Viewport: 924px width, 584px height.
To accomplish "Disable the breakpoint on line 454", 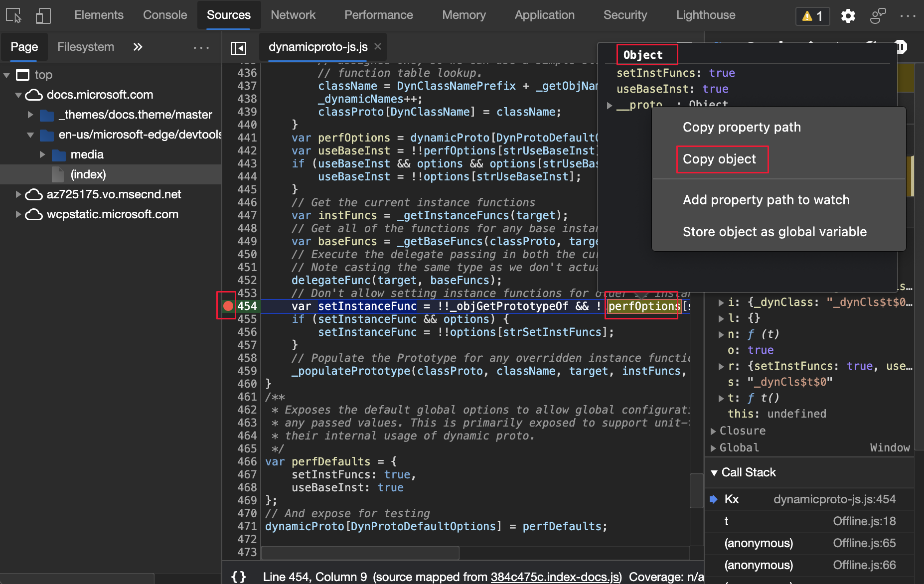I will (228, 306).
